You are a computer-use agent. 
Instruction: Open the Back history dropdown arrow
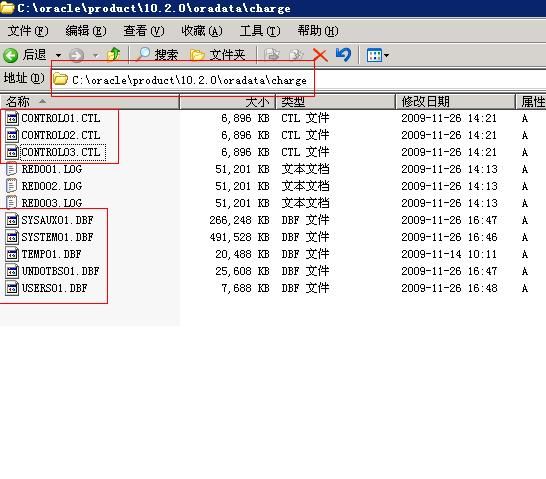coord(58,55)
